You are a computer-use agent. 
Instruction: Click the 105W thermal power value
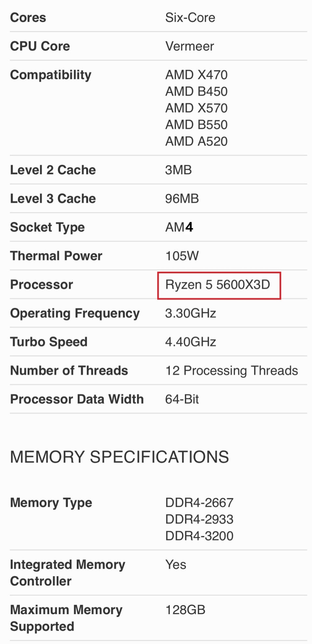click(x=182, y=256)
